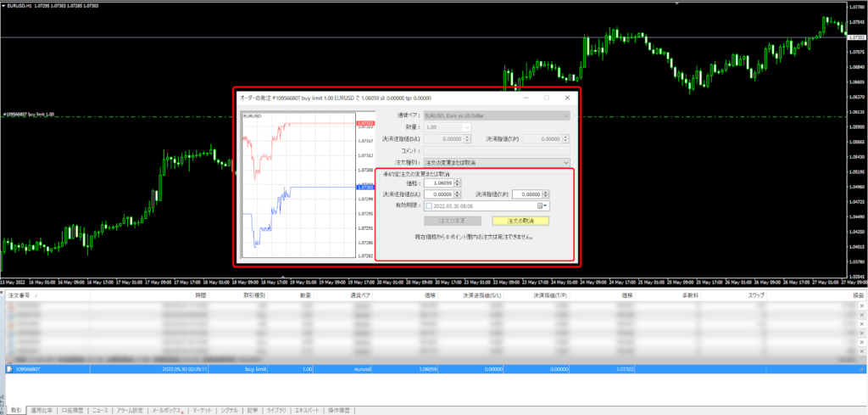Click the triangle icon before EURUSD,H1 chart title
This screenshot has width=868, height=415.
point(3,5)
